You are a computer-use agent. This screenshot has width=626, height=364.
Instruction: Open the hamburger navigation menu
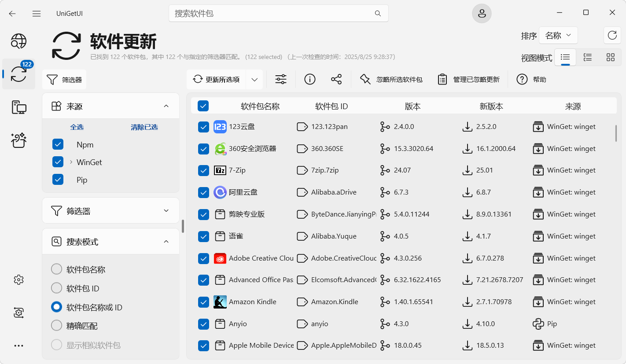[37, 13]
